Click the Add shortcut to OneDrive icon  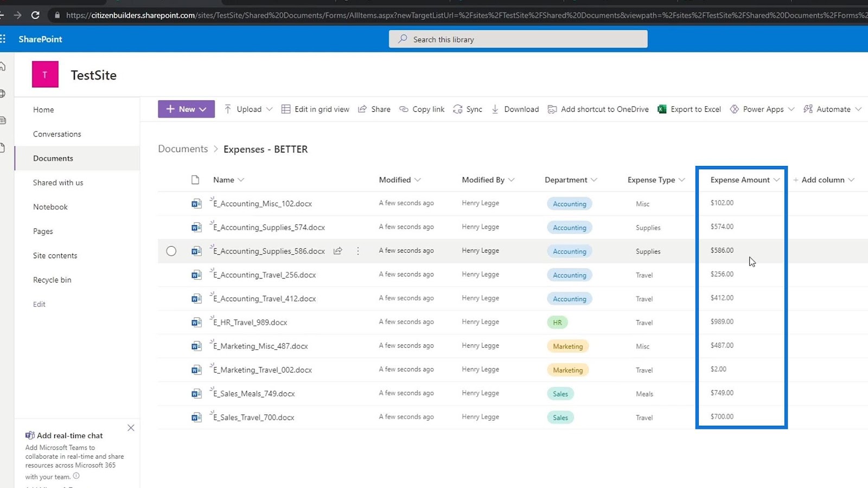coord(552,109)
